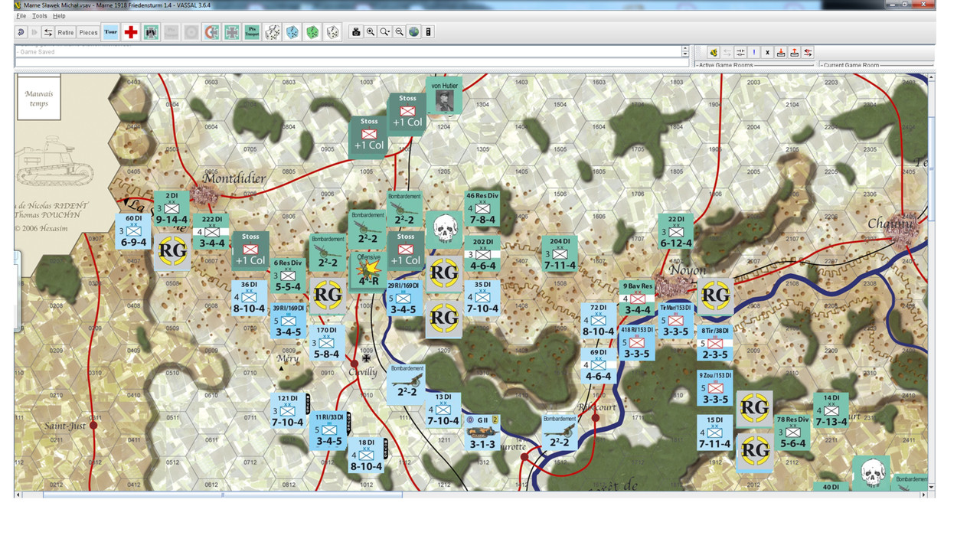The image size is (980, 542).
Task: Select the 204 DI 7-11-4 counter
Action: tap(560, 253)
